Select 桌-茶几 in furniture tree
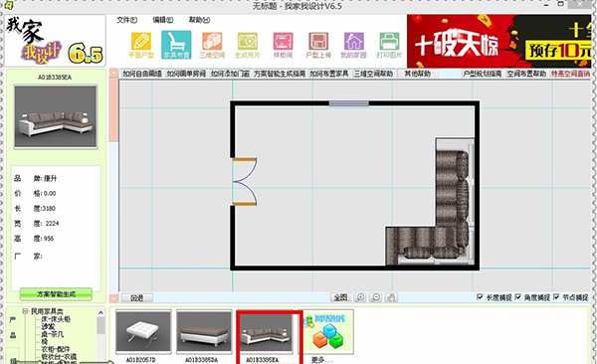Image resolution: width=597 pixels, height=364 pixels. 52,334
